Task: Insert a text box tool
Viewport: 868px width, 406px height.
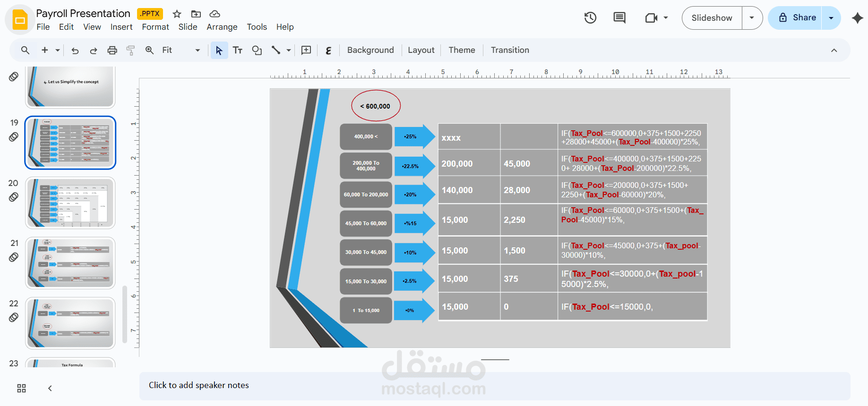Action: click(x=238, y=50)
